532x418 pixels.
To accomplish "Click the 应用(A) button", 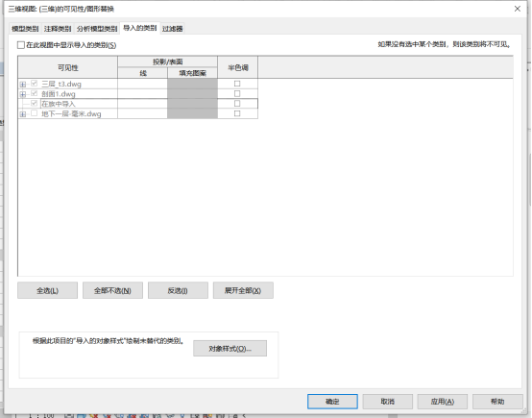I will [443, 402].
